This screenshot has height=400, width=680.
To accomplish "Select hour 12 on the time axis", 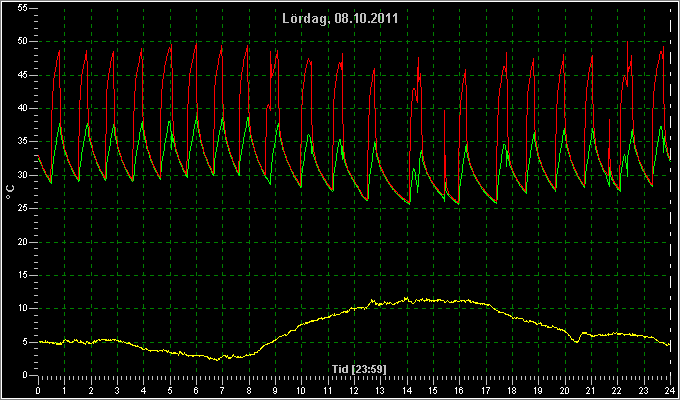I will click(x=354, y=391).
